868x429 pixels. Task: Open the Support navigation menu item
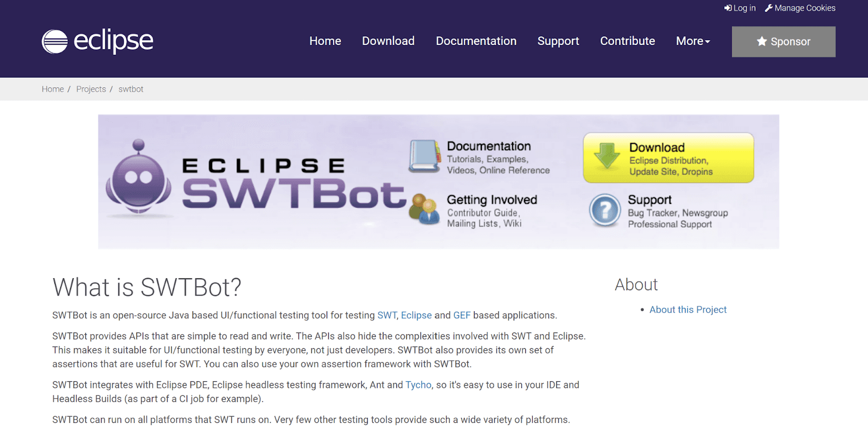point(558,41)
